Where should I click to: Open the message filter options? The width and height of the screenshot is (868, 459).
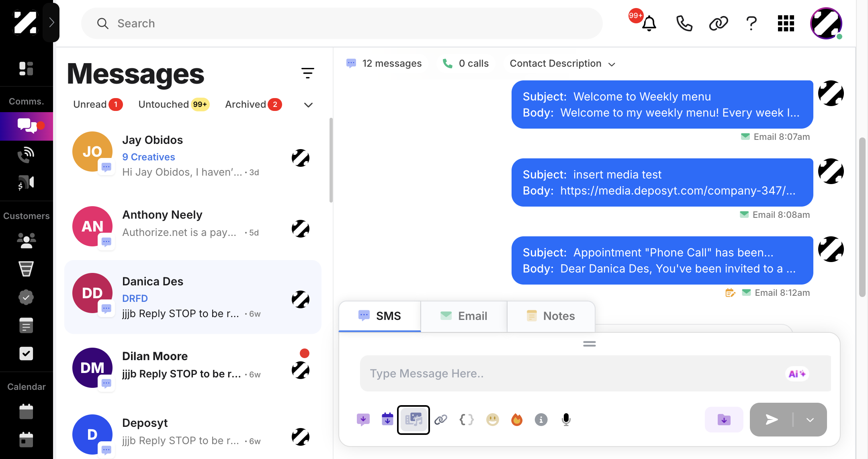coord(308,73)
